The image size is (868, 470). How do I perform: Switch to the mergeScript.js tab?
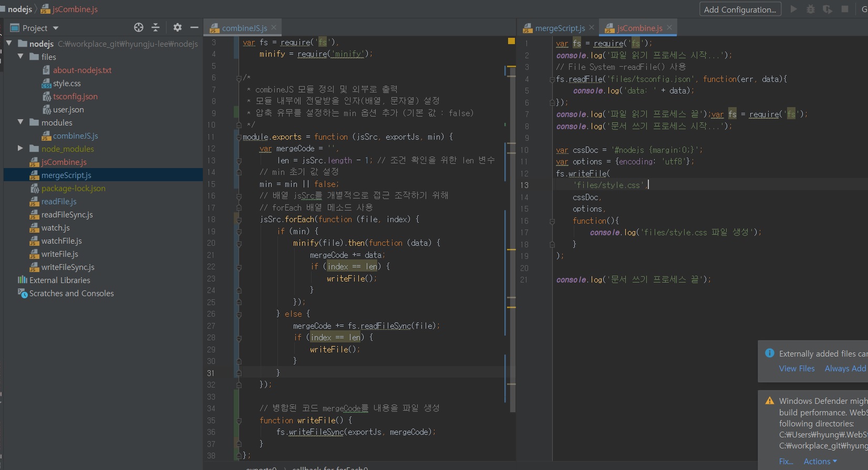(560, 28)
